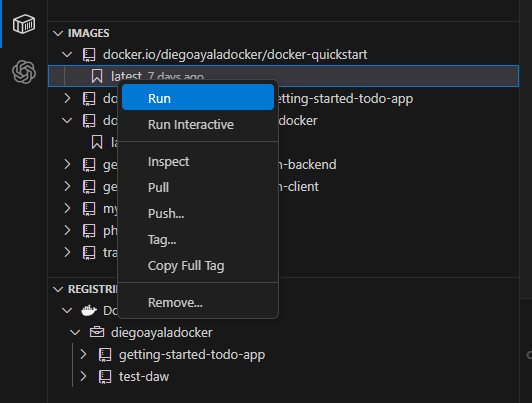
Task: Select the diegoayaladocker registry account label
Action: click(162, 332)
